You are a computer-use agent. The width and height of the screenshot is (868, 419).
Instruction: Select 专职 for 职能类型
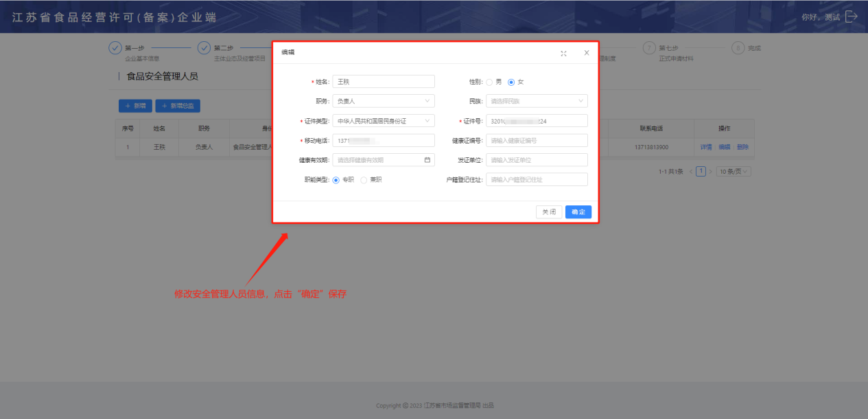coord(336,180)
